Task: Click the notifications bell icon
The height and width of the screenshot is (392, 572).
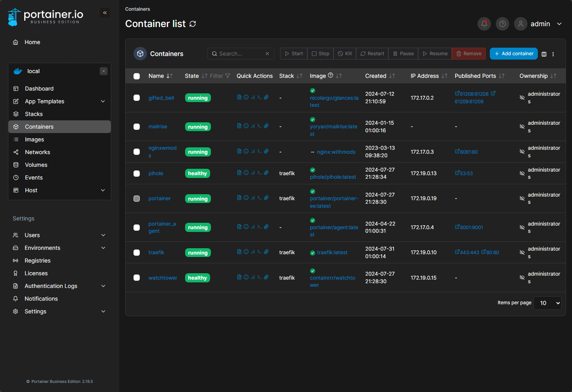Action: coord(484,24)
